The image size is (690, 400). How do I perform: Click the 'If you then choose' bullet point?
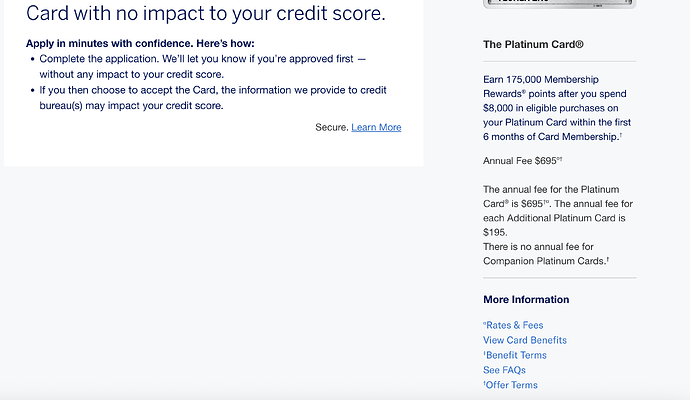click(212, 97)
